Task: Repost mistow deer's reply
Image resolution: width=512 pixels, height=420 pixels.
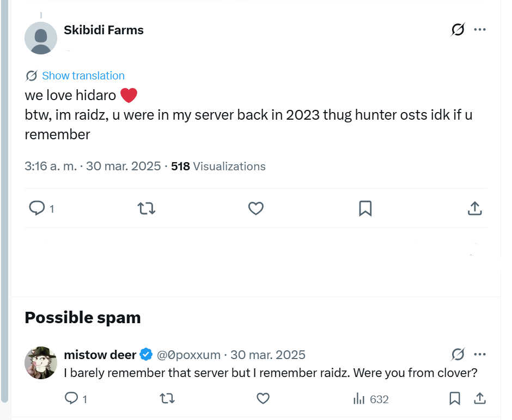Action: click(x=167, y=399)
